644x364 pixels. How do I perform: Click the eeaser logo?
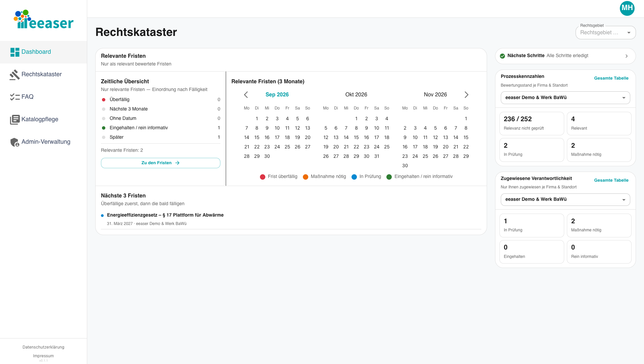point(43,19)
